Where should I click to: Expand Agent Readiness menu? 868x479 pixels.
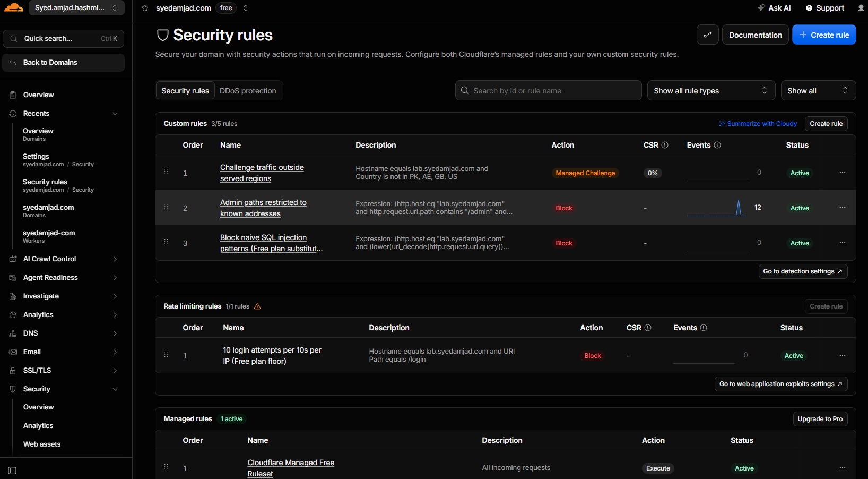(x=115, y=278)
